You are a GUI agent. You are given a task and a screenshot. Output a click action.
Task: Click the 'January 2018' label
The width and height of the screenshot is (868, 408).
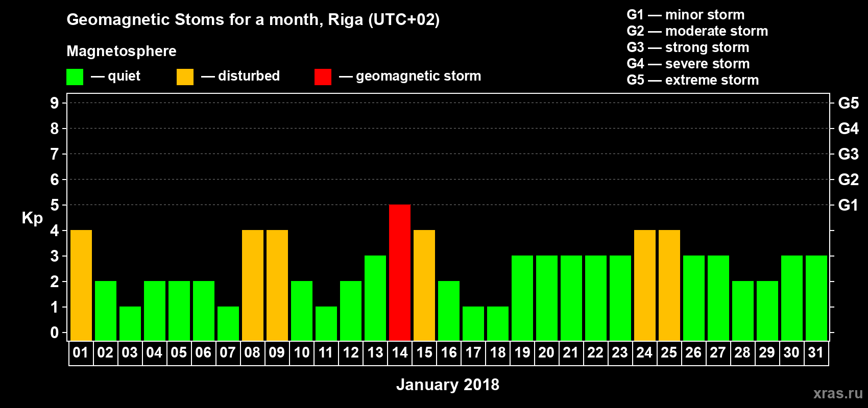tap(448, 385)
